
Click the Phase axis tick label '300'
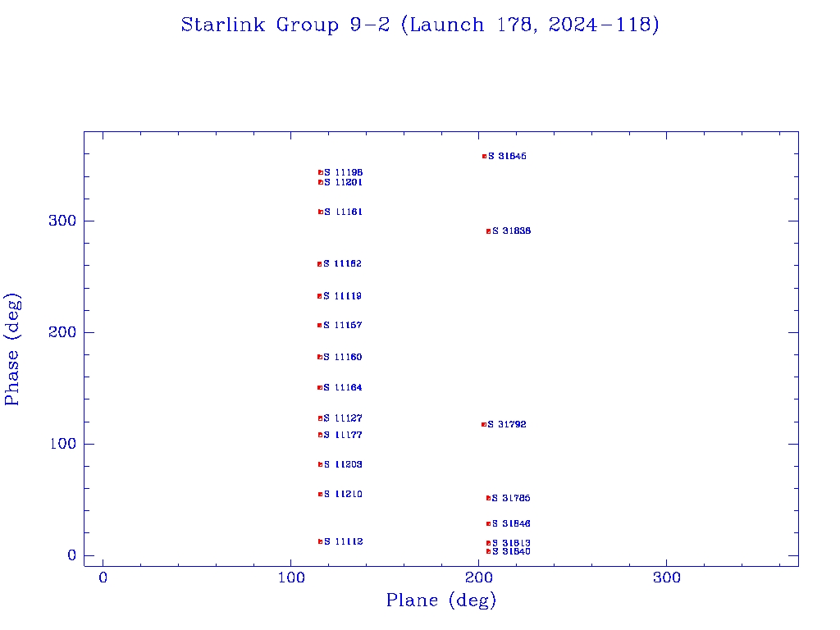click(x=62, y=221)
